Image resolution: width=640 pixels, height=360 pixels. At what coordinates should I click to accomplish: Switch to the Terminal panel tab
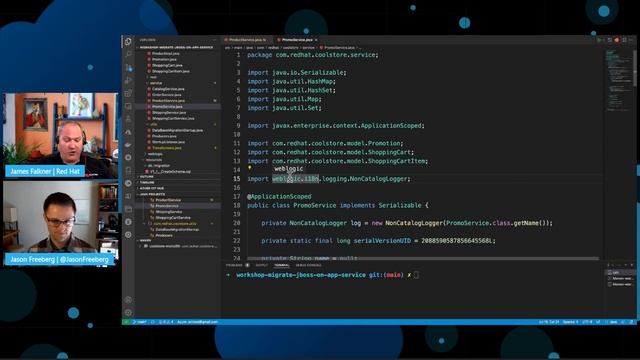click(x=282, y=265)
